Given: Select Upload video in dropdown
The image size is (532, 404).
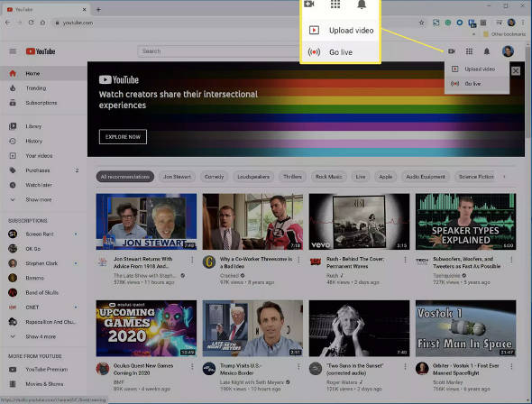Looking at the screenshot, I should 477,69.
